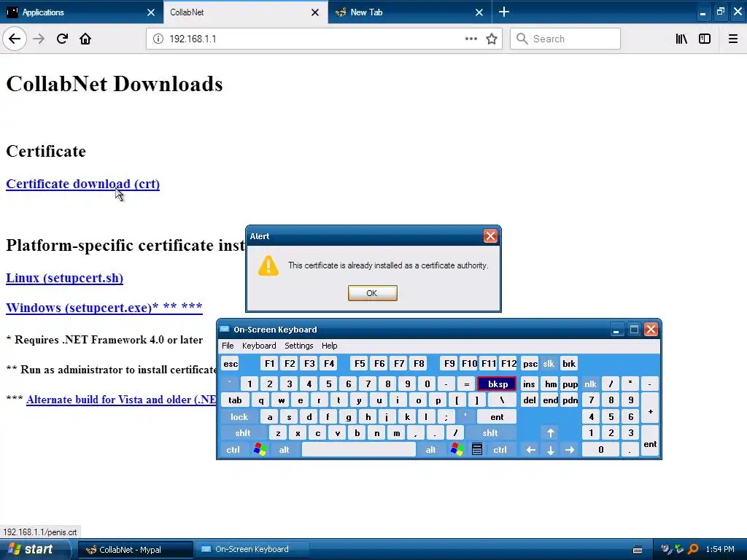Select On-Screen Keyboard taskbar button
The image size is (747, 560).
pyautogui.click(x=252, y=550)
